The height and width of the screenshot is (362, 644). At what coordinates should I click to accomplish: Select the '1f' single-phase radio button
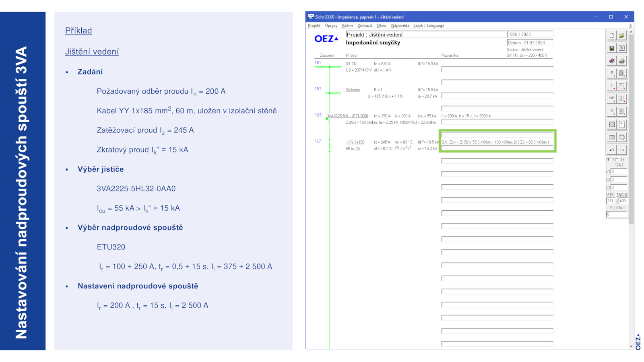pyautogui.click(x=617, y=160)
